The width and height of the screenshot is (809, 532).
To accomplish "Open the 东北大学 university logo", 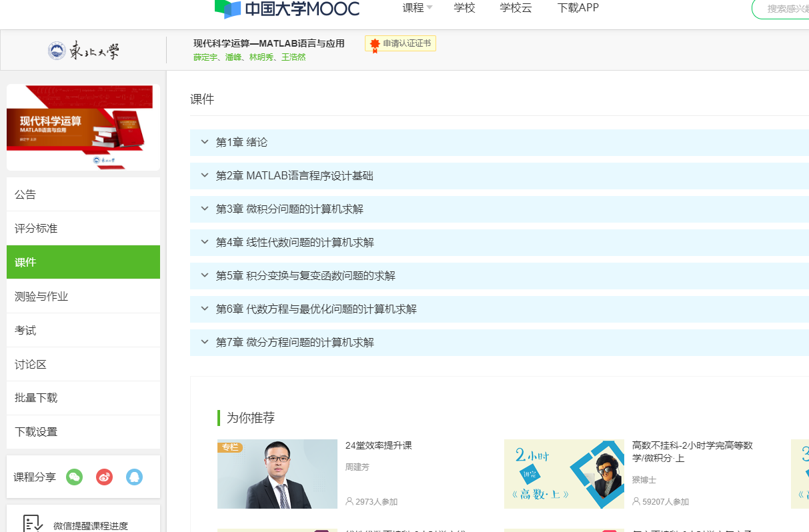I will click(83, 51).
